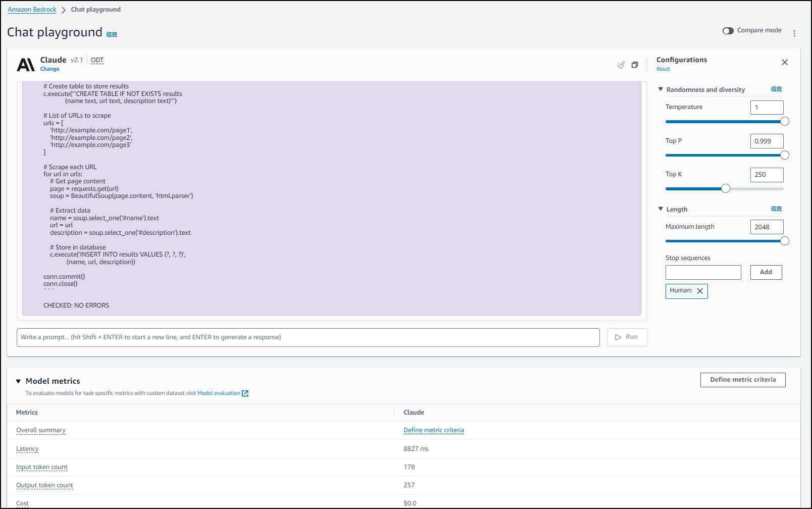Click the Top P value field
The image size is (812, 509).
pos(767,141)
